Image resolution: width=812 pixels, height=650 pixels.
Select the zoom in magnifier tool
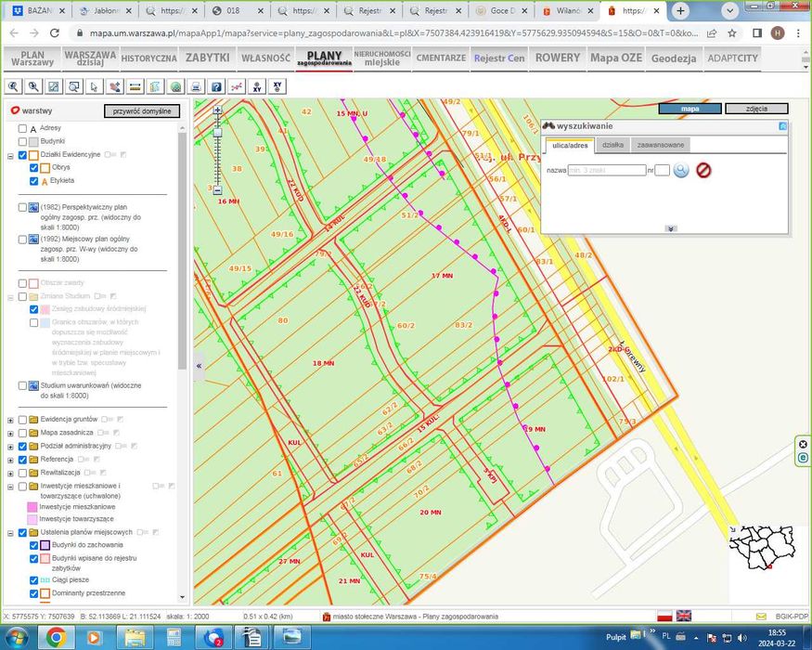tap(13, 86)
